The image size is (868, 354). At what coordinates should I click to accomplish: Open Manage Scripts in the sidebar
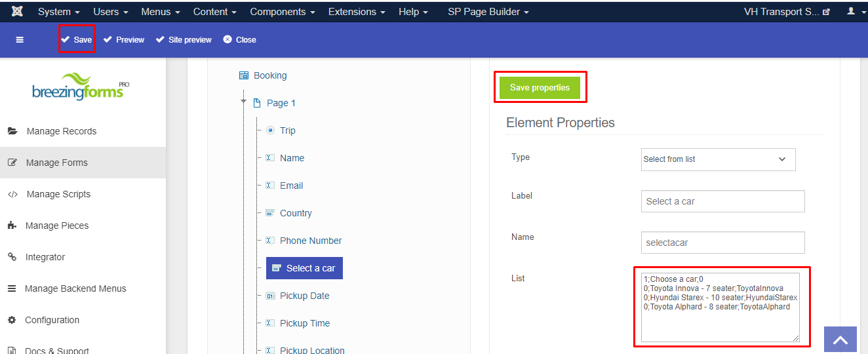coord(58,194)
